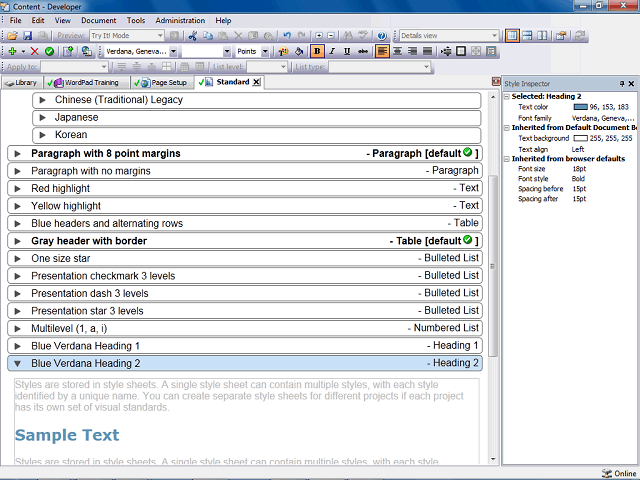This screenshot has height=480, width=640.
Task: Click the Text color 96, 153, 183 swatch
Action: pyautogui.click(x=580, y=107)
